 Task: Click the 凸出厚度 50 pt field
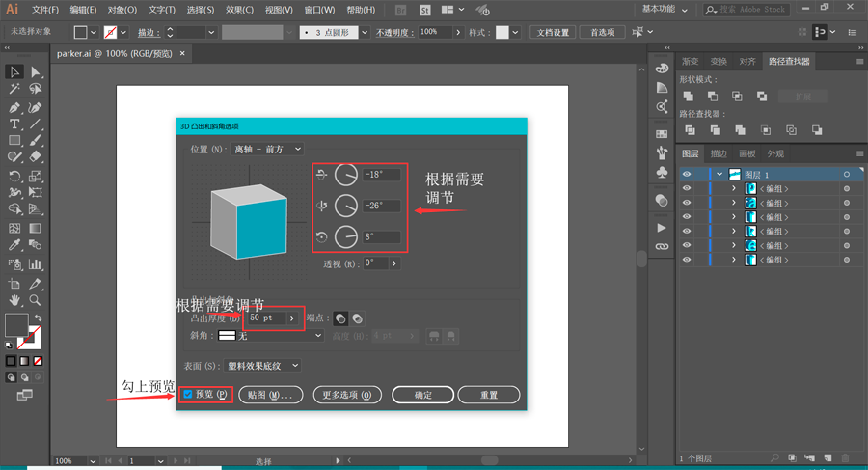tap(267, 318)
